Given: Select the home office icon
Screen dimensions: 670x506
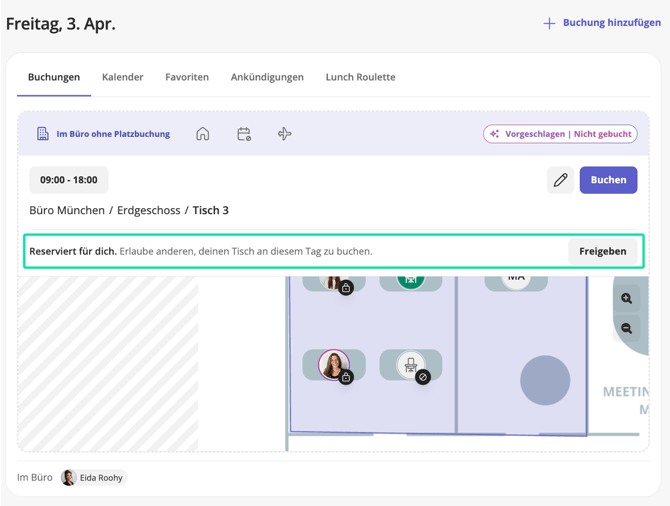Looking at the screenshot, I should tap(203, 134).
